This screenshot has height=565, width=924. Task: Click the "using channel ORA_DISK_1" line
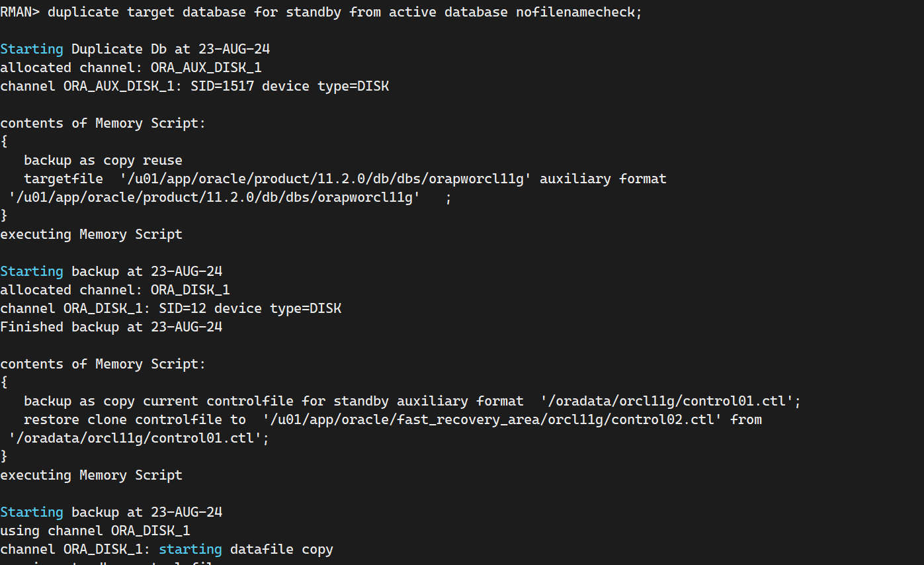(95, 531)
